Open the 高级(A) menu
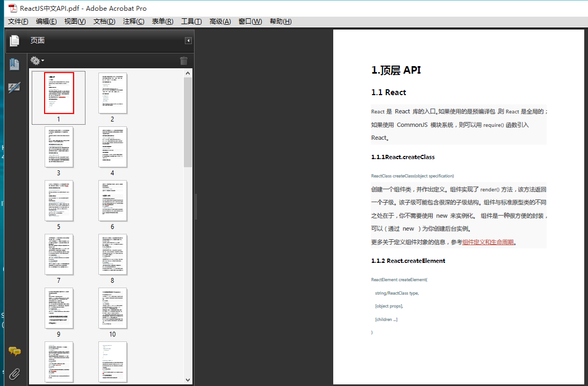The image size is (588, 386). coord(220,22)
